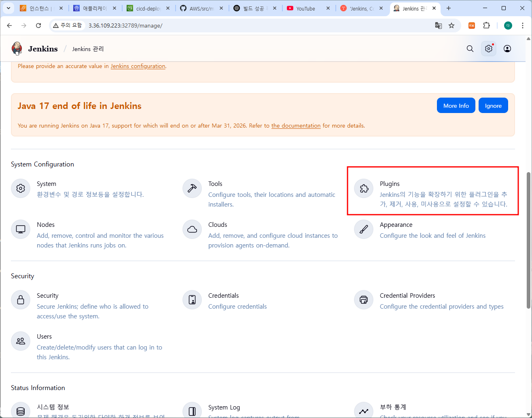
Task: Click the page vertical scrollbar thumb
Action: click(528, 240)
